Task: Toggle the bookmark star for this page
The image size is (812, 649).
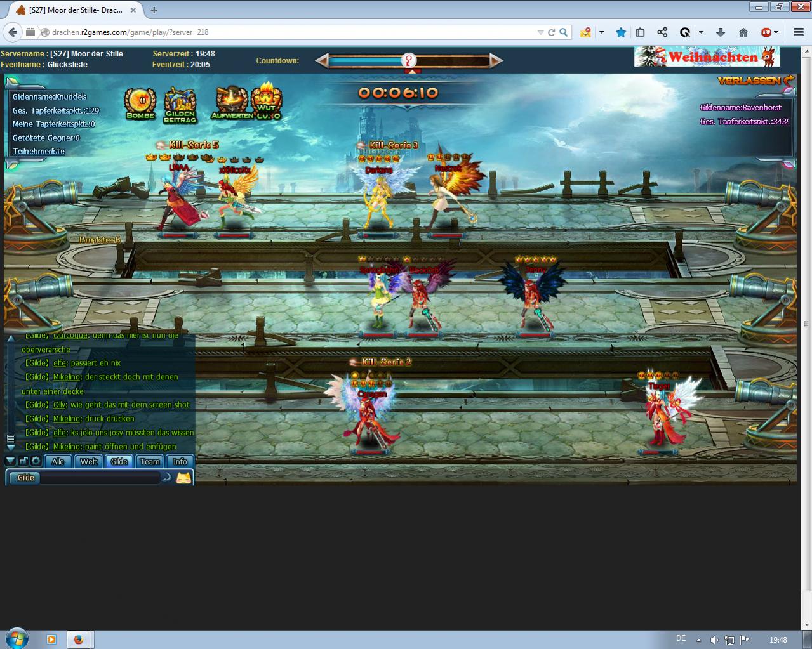Action: 621,32
